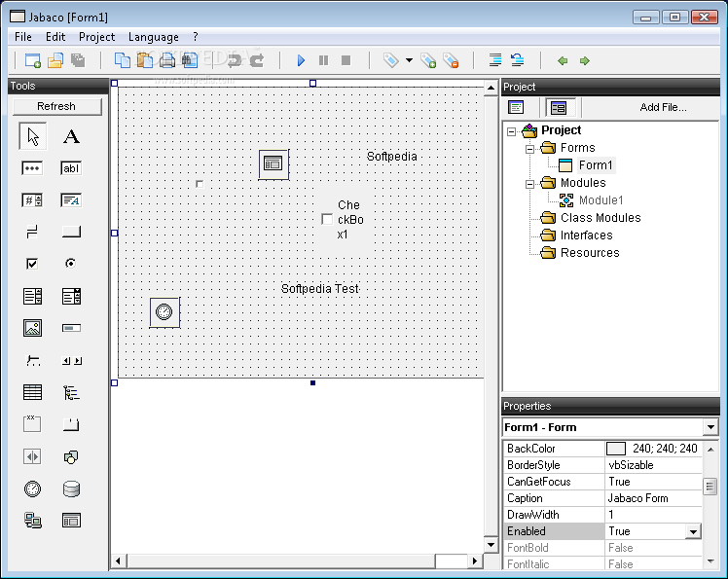Click the BackColor color swatch
The height and width of the screenshot is (579, 728).
pyautogui.click(x=616, y=449)
